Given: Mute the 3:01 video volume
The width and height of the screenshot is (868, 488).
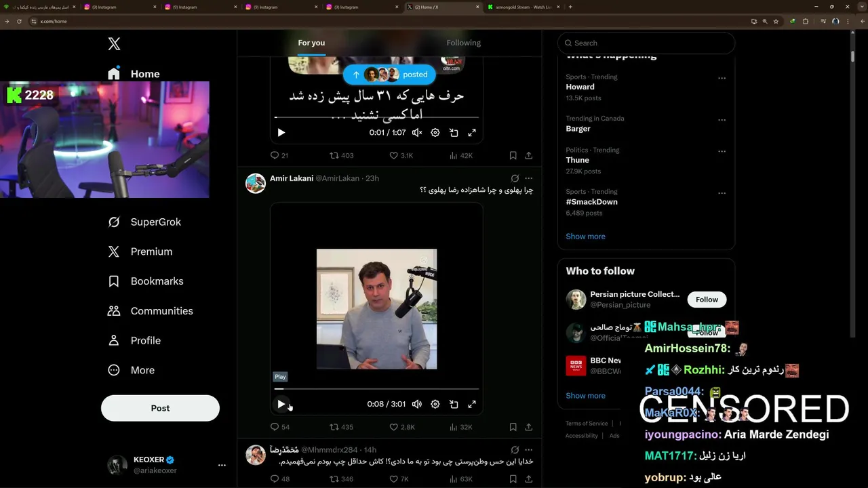Looking at the screenshot, I should click(x=417, y=404).
